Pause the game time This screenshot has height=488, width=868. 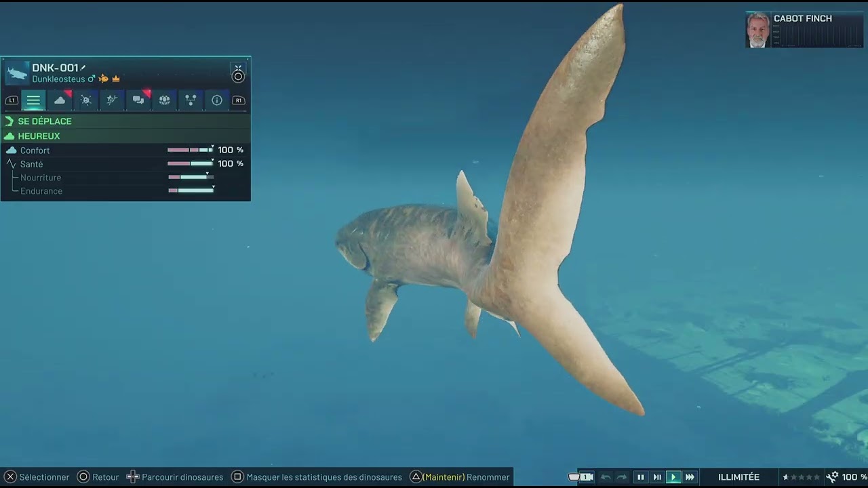click(x=640, y=477)
